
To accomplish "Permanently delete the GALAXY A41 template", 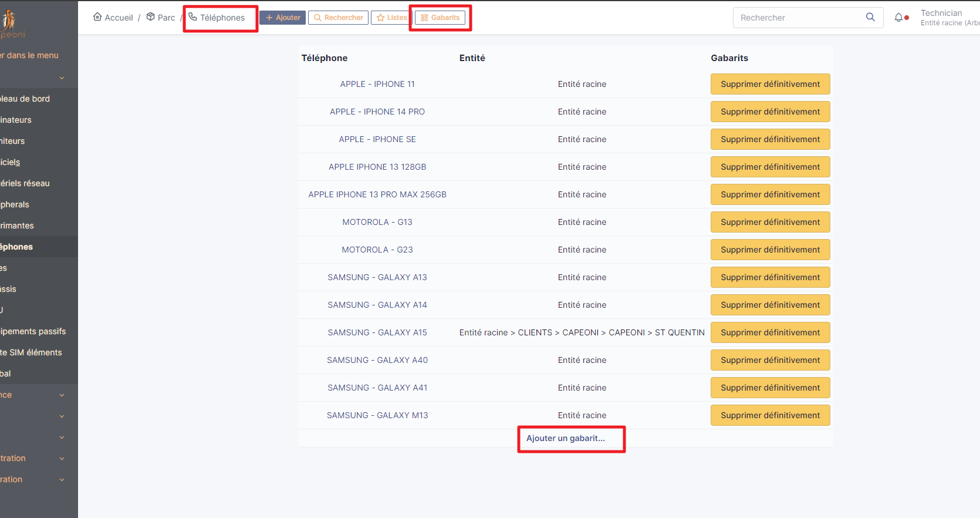I will (771, 388).
